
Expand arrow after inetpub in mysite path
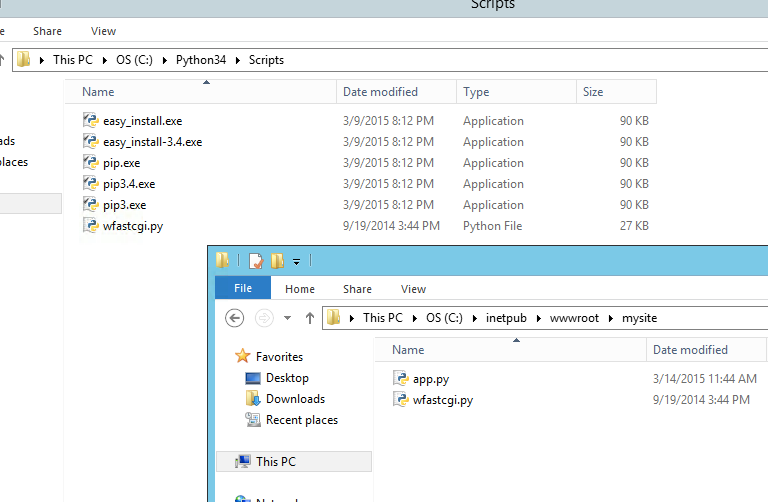[x=538, y=318]
